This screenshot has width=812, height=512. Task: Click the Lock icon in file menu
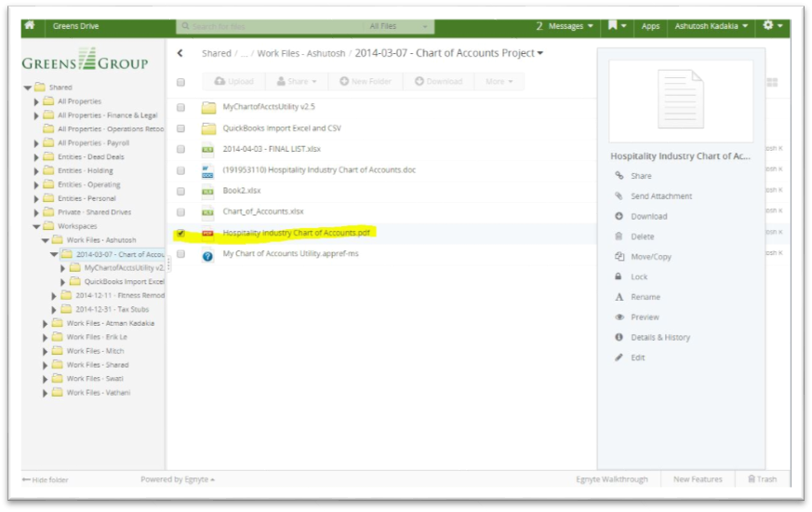(619, 277)
